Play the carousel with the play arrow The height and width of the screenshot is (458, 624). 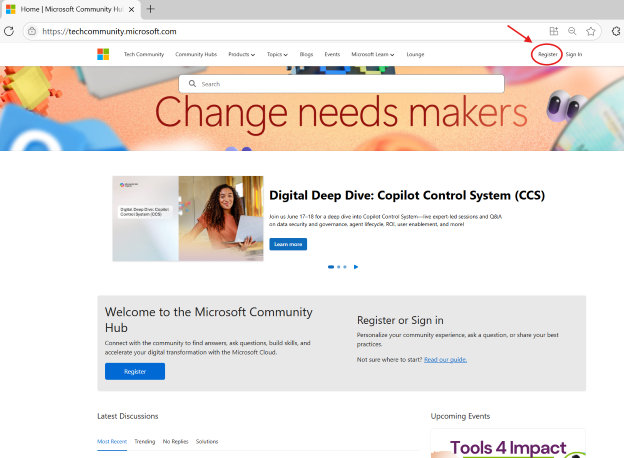coord(356,267)
